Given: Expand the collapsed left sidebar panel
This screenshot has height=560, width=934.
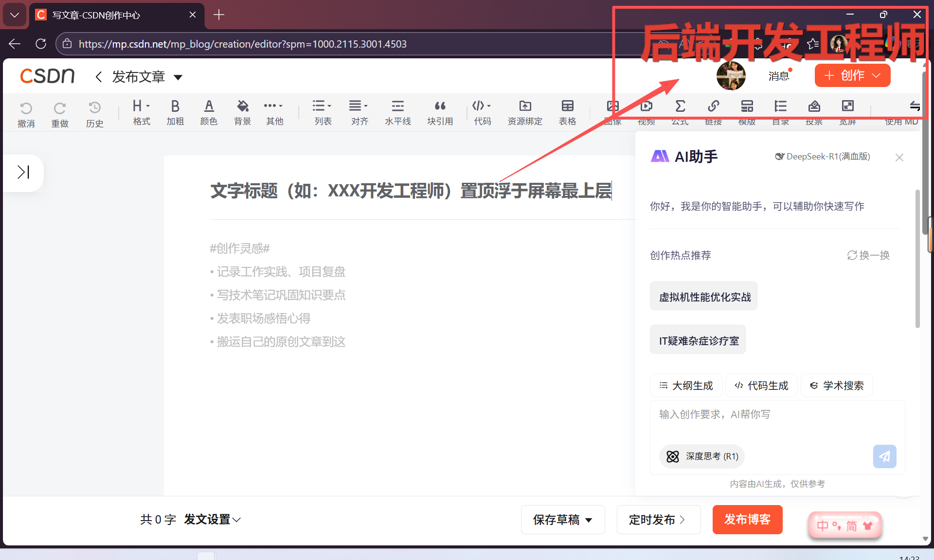Looking at the screenshot, I should coord(23,172).
